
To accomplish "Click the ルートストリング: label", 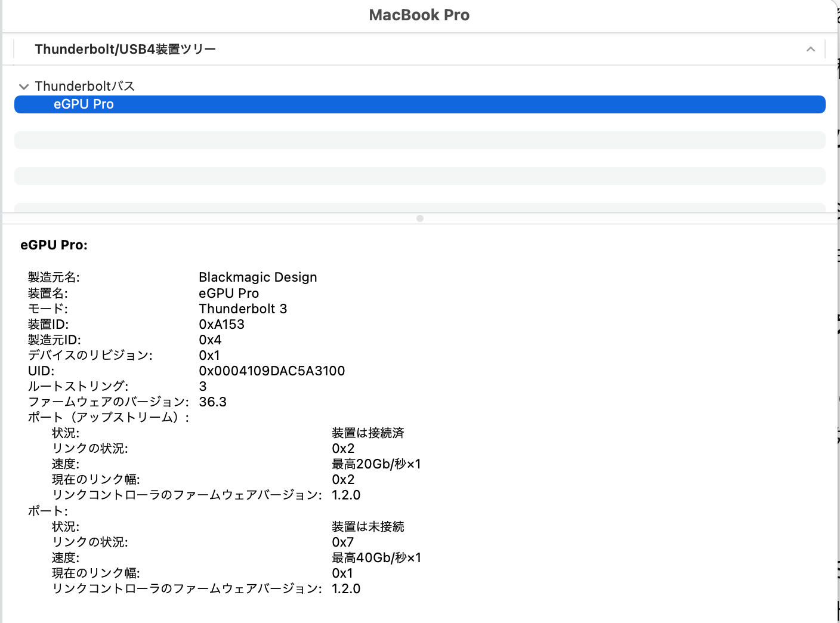I will pos(78,387).
